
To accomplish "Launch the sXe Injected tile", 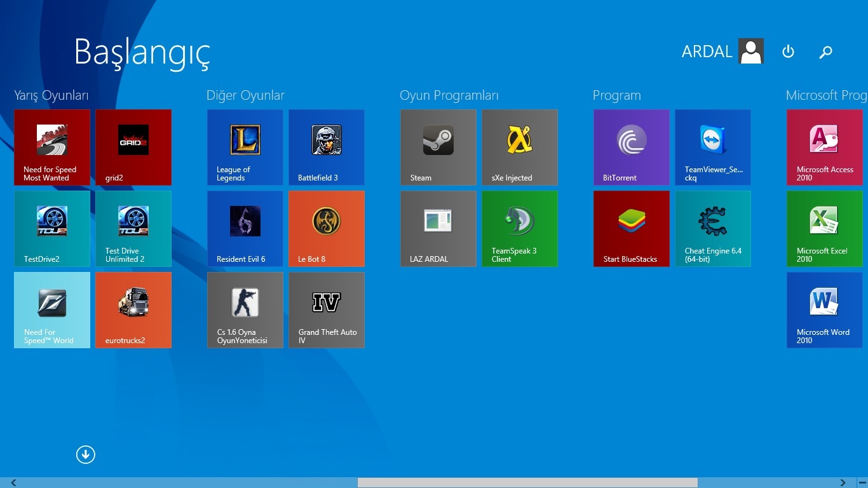I will click(x=520, y=147).
